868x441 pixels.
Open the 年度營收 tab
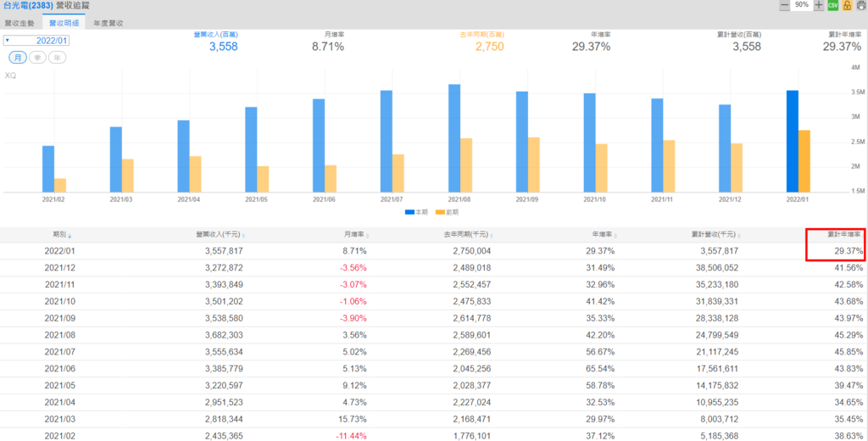(x=108, y=23)
